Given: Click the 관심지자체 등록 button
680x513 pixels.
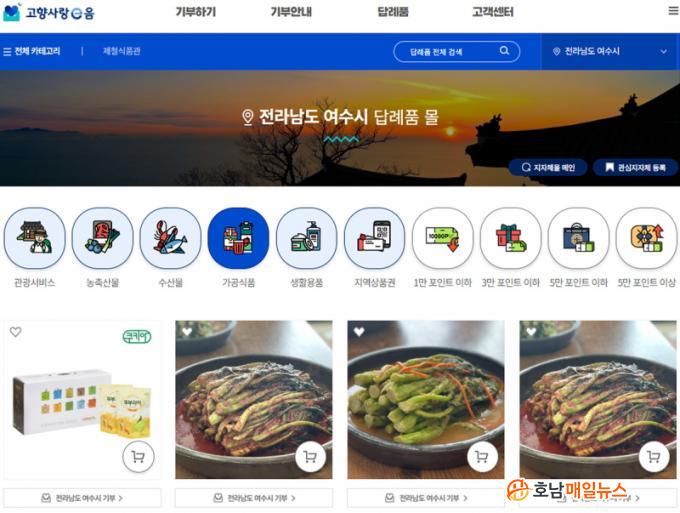Looking at the screenshot, I should coord(635,167).
